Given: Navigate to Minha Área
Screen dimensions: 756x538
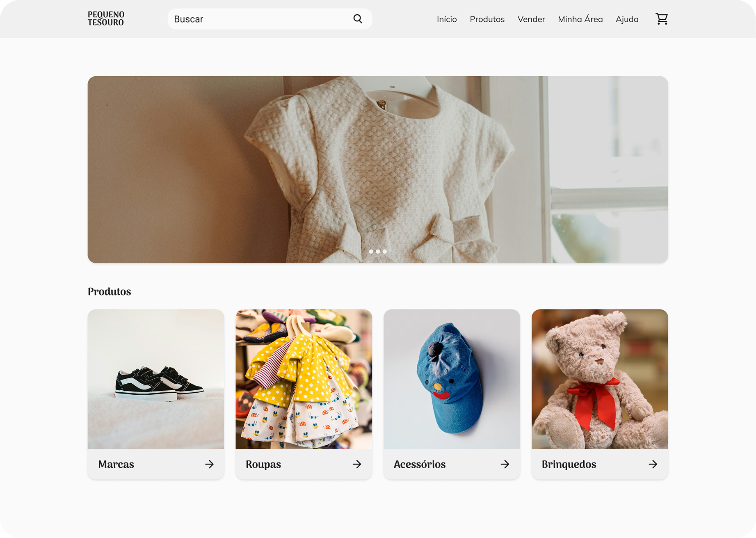Looking at the screenshot, I should pyautogui.click(x=580, y=19).
